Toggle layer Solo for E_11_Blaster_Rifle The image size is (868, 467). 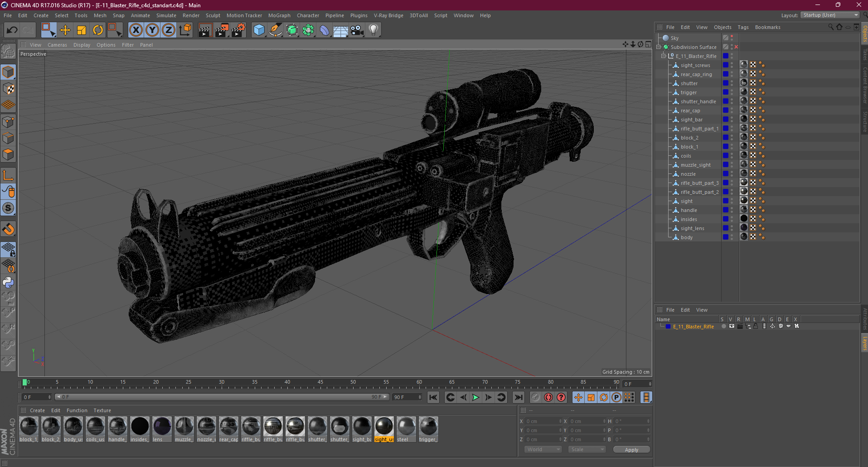pos(724,326)
